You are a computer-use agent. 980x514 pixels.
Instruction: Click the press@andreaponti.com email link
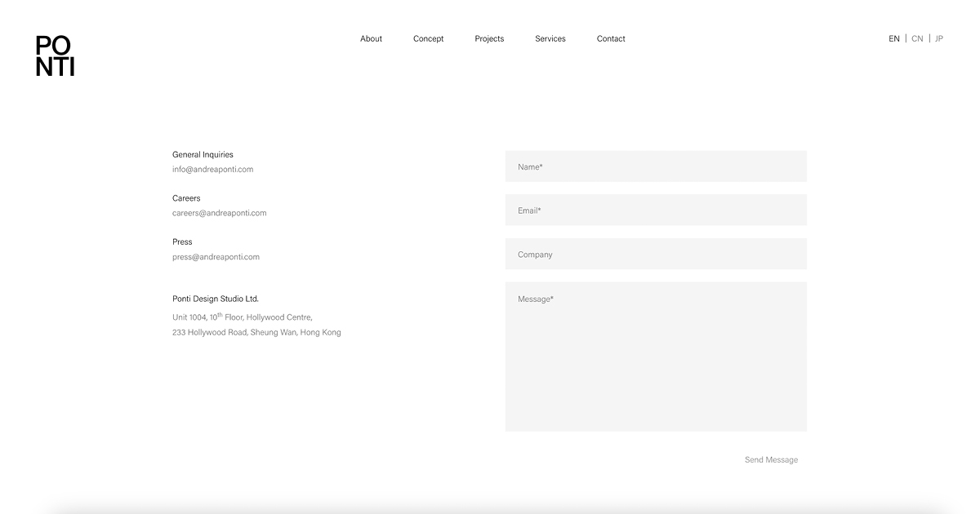point(216,256)
